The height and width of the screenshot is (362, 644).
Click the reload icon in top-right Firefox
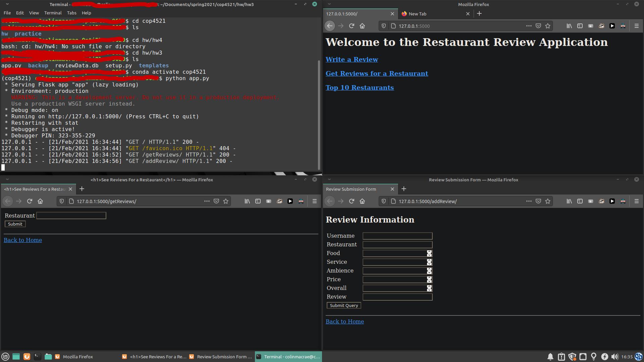(352, 26)
